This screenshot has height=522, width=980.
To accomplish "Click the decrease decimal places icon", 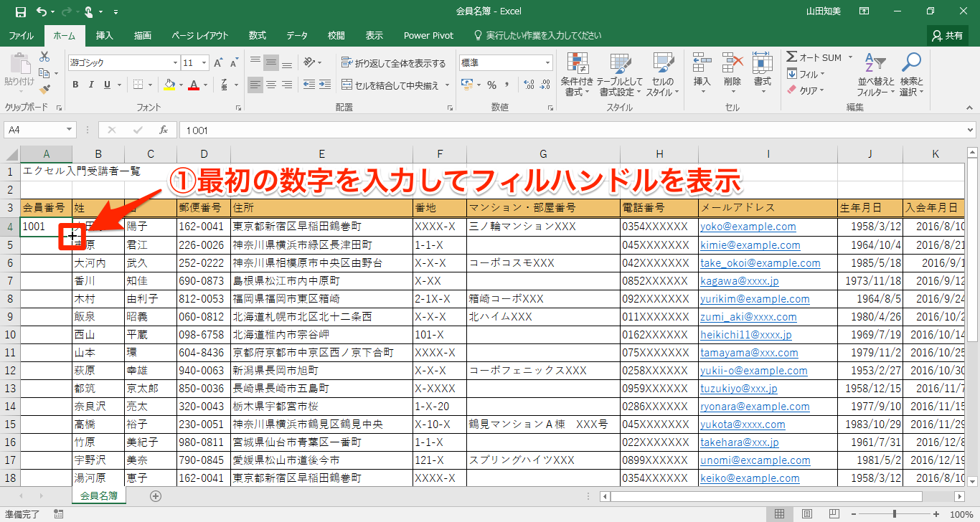I will 544,85.
